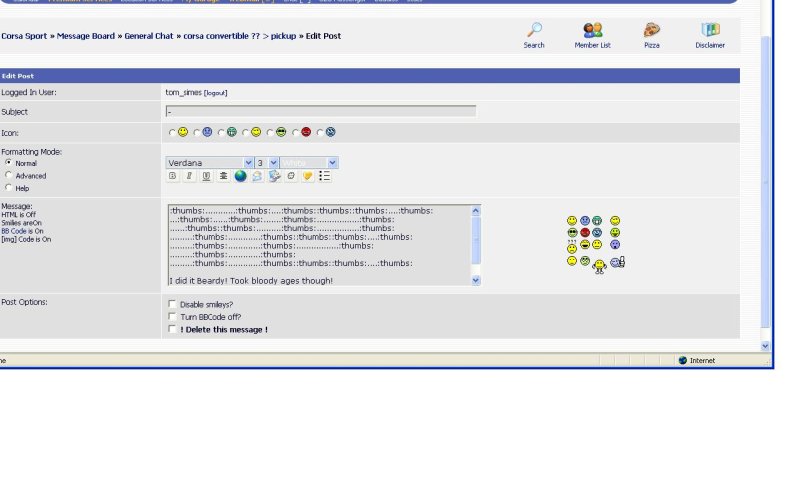The image size is (800, 482).
Task: Click the italic formatting button
Action: [x=189, y=176]
